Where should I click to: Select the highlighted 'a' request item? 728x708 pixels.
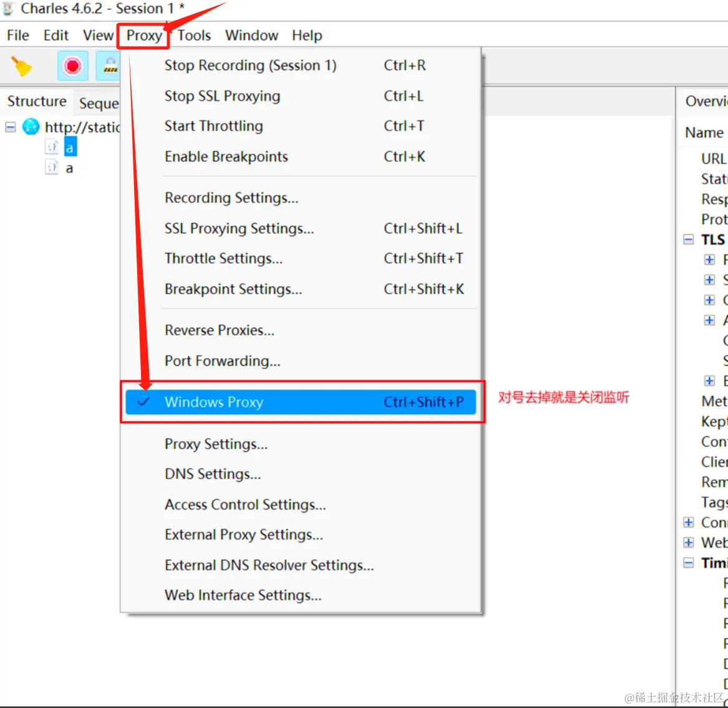pyautogui.click(x=70, y=148)
